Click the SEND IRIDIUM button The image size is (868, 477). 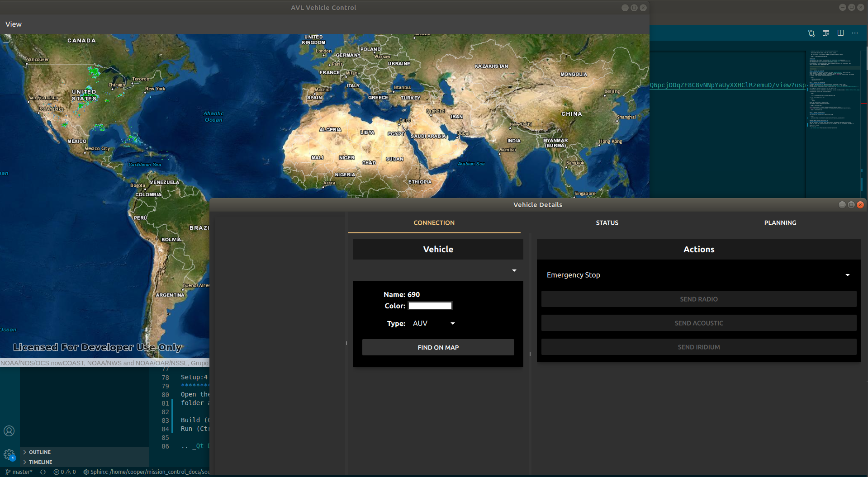(x=699, y=347)
